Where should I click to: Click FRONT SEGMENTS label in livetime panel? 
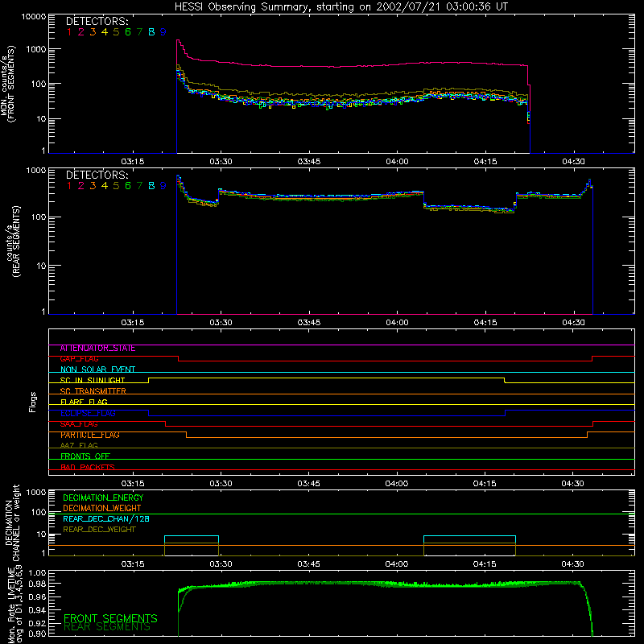tap(110, 618)
